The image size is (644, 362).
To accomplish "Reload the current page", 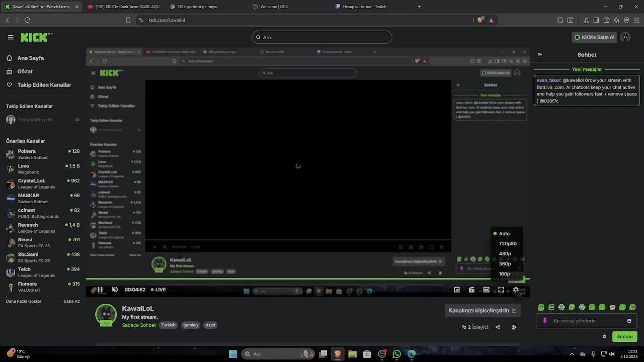I will [27, 20].
